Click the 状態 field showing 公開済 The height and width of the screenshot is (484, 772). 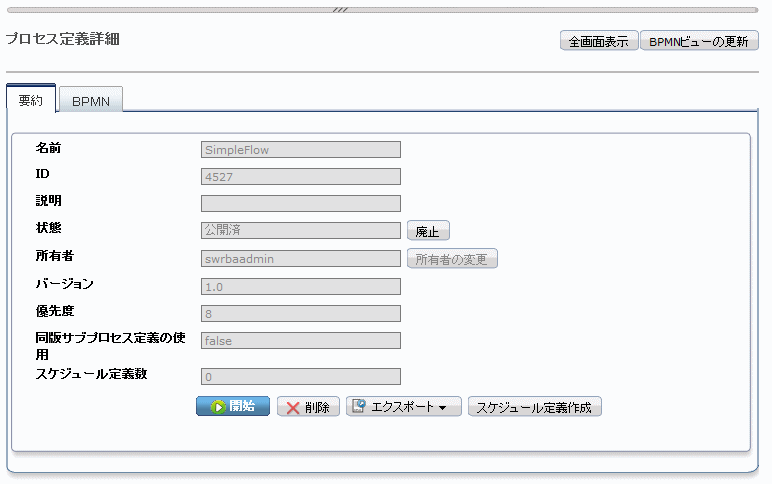click(300, 230)
